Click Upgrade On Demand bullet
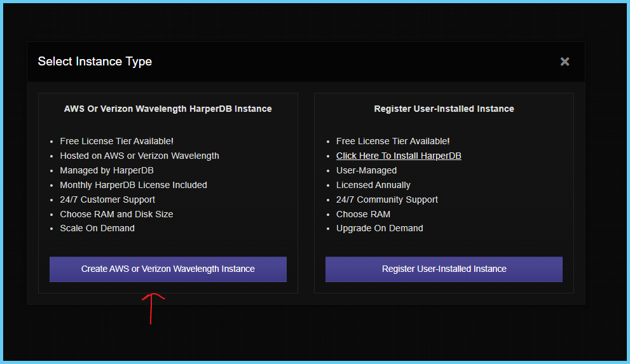This screenshot has width=630, height=364. (x=380, y=228)
